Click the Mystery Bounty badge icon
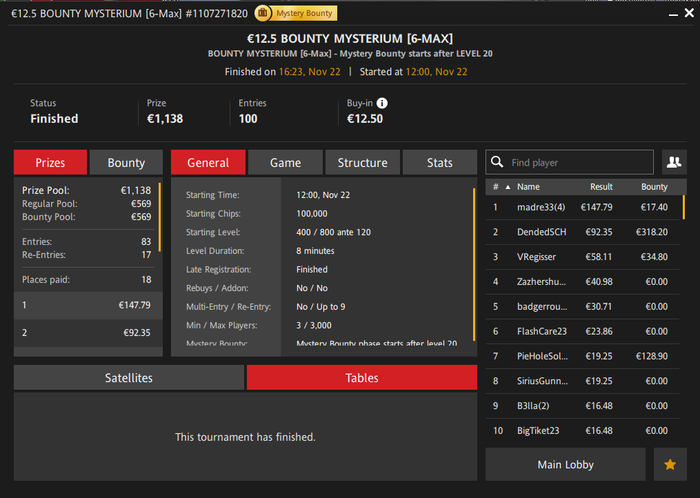 [x=262, y=13]
